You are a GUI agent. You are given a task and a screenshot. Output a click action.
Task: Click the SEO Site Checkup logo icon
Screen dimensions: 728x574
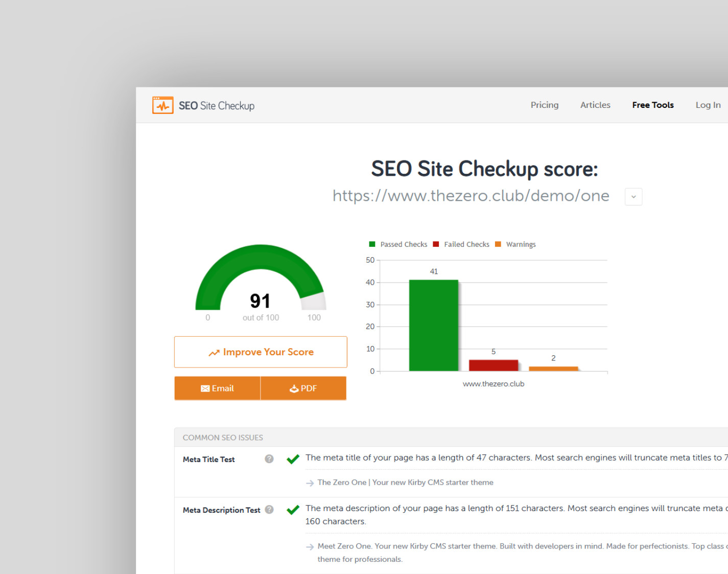tap(163, 105)
